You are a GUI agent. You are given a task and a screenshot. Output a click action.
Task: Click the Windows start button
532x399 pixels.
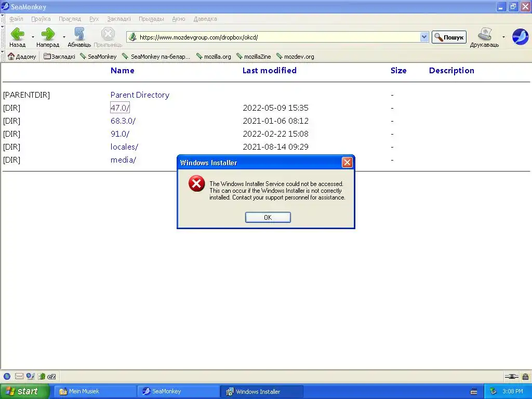24,392
